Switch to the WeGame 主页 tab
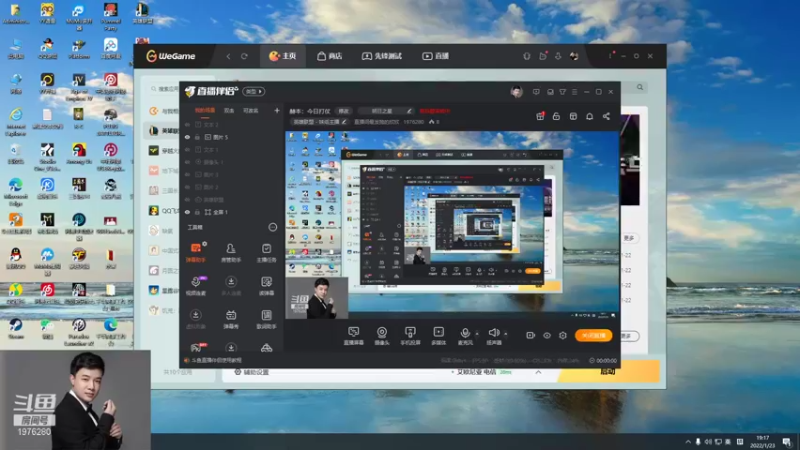800x450 pixels. pos(283,56)
